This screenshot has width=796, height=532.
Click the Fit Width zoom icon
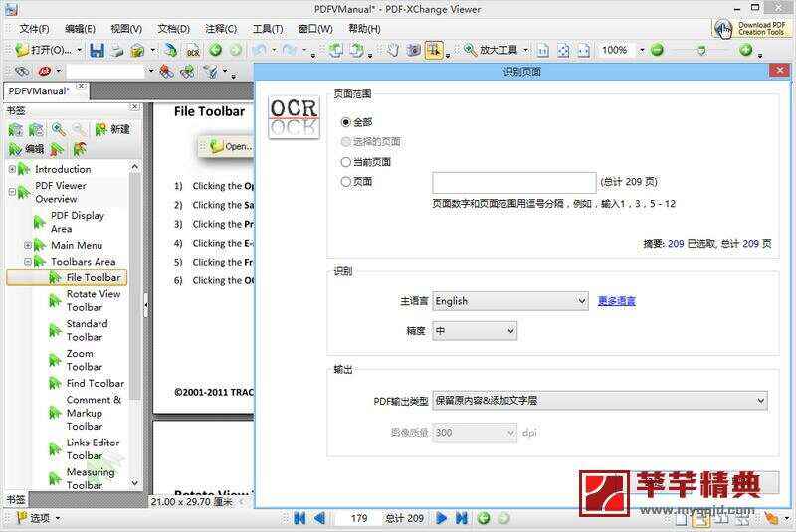pos(584,50)
